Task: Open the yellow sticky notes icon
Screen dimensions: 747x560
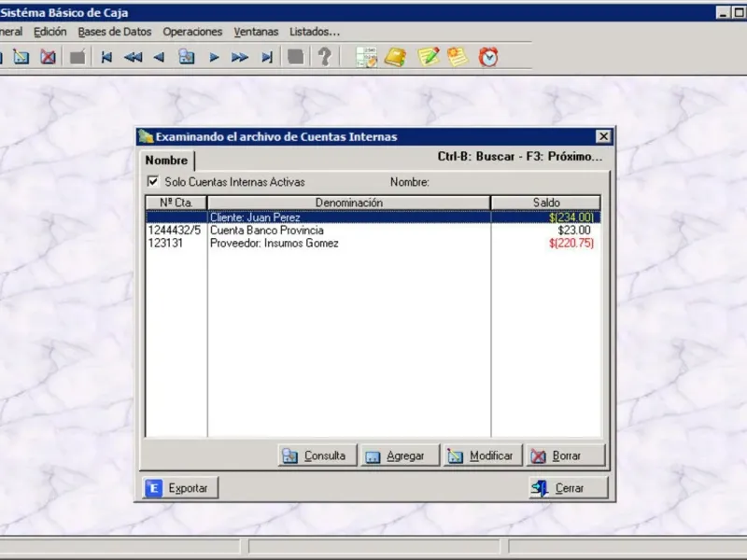Action: pyautogui.click(x=458, y=57)
